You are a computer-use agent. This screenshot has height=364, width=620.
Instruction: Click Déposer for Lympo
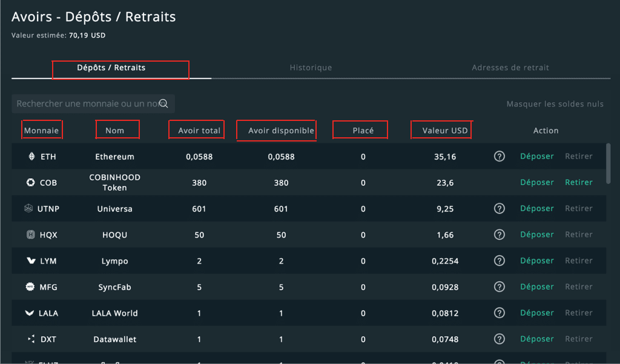click(537, 261)
